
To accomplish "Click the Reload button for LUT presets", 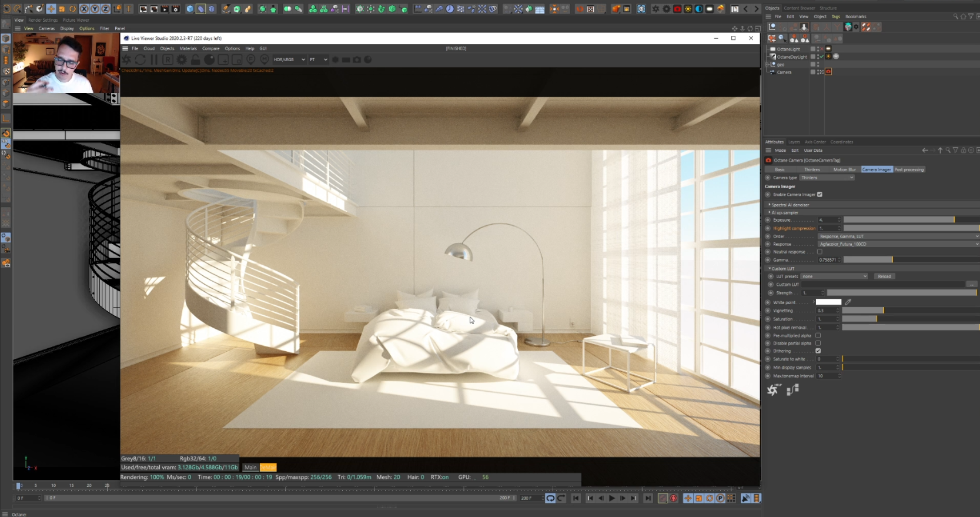I will click(884, 276).
